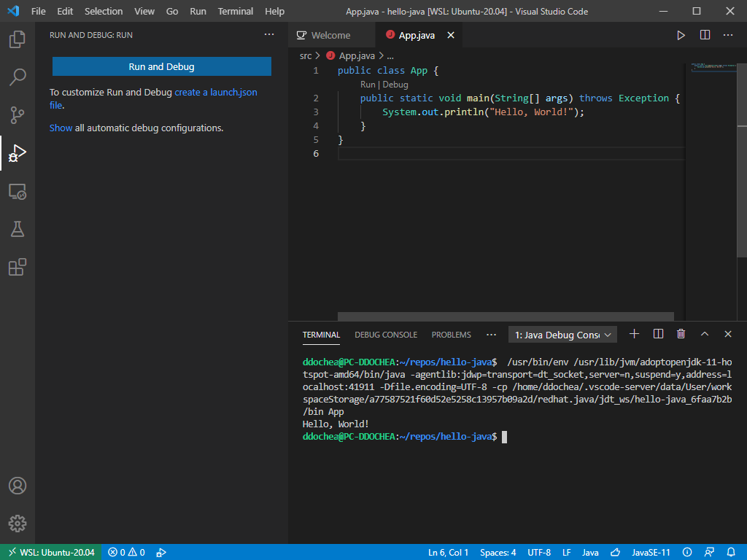The height and width of the screenshot is (560, 747).
Task: Open the Edit menu
Action: pos(65,11)
